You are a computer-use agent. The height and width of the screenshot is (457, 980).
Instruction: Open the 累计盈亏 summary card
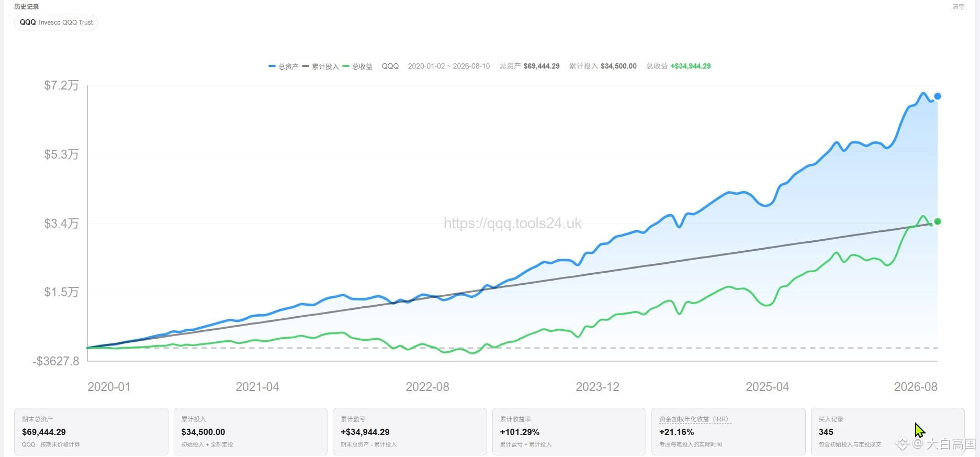click(410, 431)
